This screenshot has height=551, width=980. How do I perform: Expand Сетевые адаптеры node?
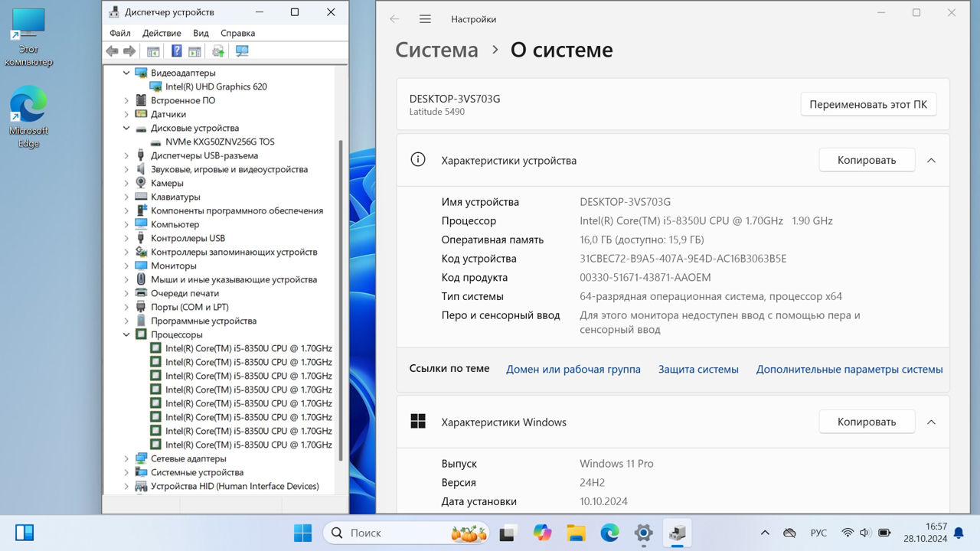click(126, 458)
